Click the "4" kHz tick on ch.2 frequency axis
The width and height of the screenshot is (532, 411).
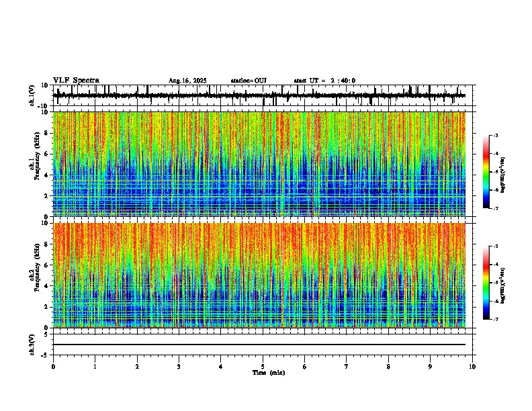46,286
